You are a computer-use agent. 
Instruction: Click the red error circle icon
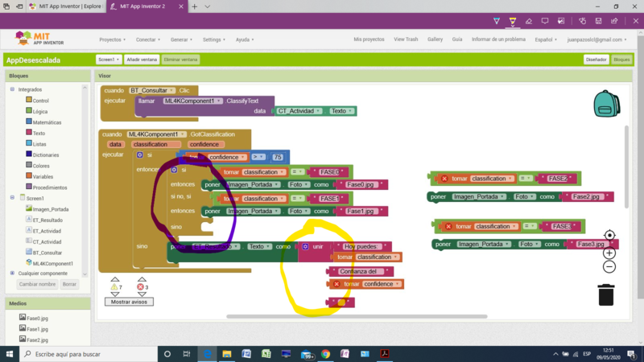click(142, 286)
